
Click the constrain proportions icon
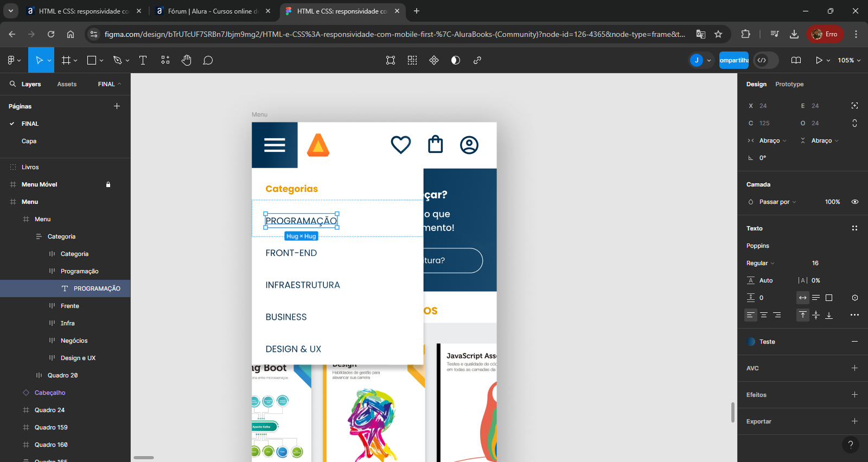(854, 123)
